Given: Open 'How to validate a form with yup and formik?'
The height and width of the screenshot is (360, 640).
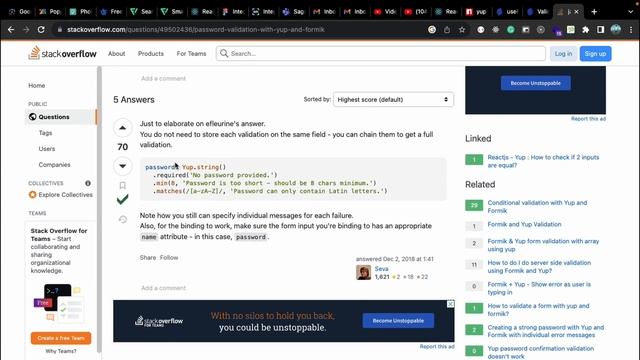Looking at the screenshot, I should coord(538,310).
